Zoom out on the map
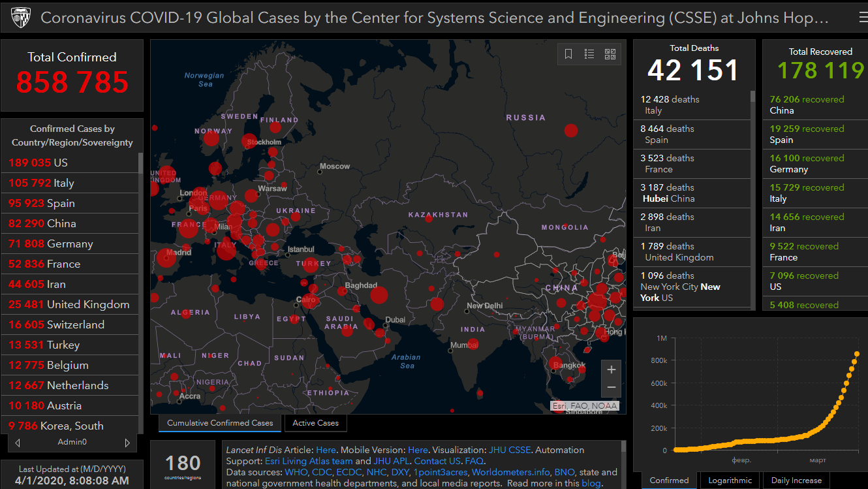868x489 pixels. click(x=611, y=387)
